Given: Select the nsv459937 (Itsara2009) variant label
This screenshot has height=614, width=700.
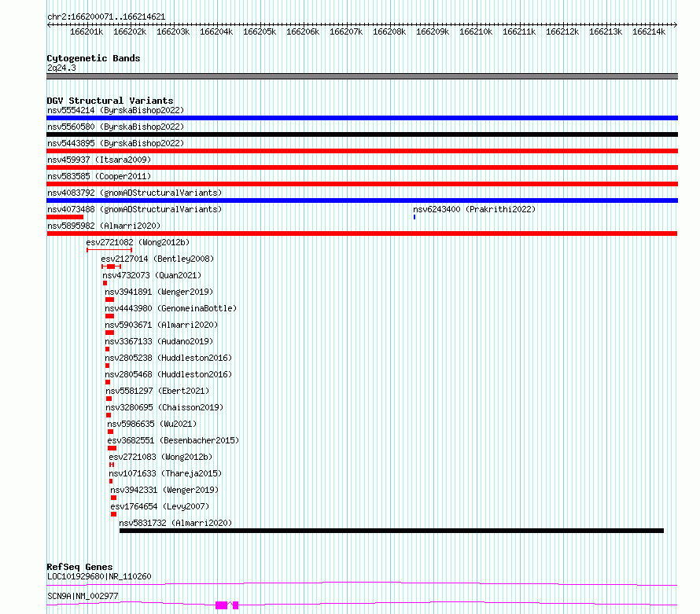Looking at the screenshot, I should pyautogui.click(x=99, y=160).
